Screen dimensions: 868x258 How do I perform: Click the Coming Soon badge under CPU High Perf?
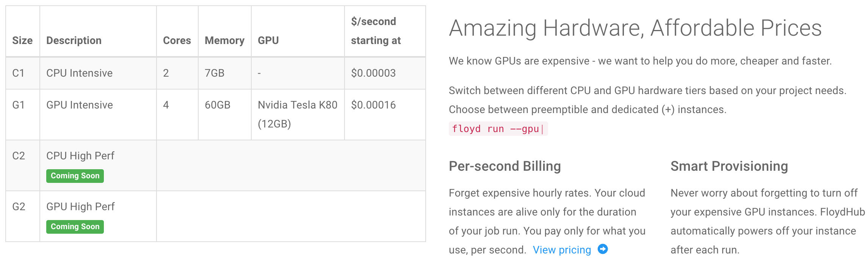click(75, 176)
